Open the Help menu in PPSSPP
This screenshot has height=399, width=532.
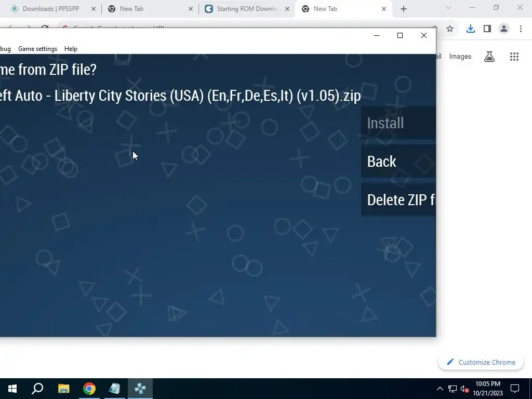(71, 49)
